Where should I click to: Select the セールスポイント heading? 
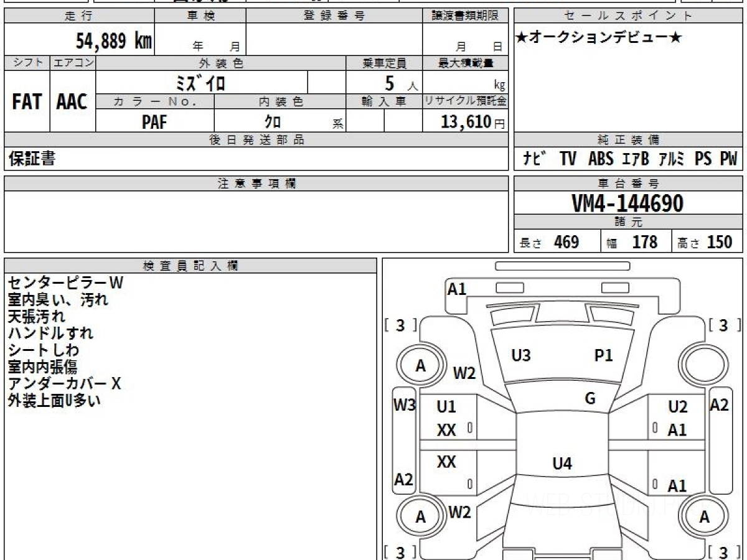[x=628, y=16]
